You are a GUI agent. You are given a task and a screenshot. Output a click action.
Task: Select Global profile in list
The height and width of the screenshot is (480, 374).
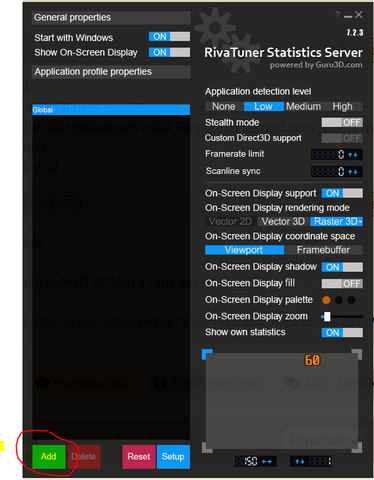pos(111,110)
